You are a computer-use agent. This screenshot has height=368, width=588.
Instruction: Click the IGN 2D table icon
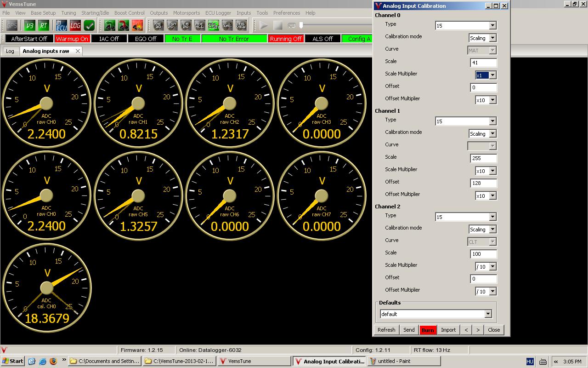(172, 25)
